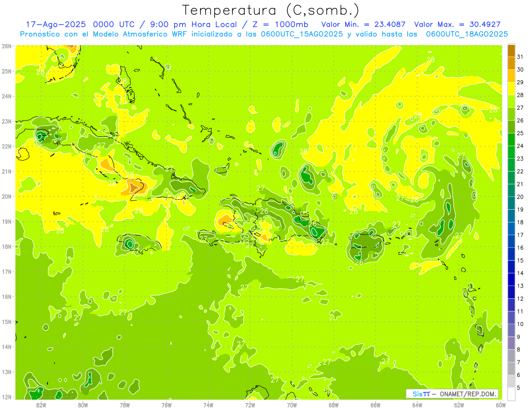This screenshot has width=532, height=411.
Task: Click the "Temperatura (C,somb.)" chart title
Action: click(270, 10)
